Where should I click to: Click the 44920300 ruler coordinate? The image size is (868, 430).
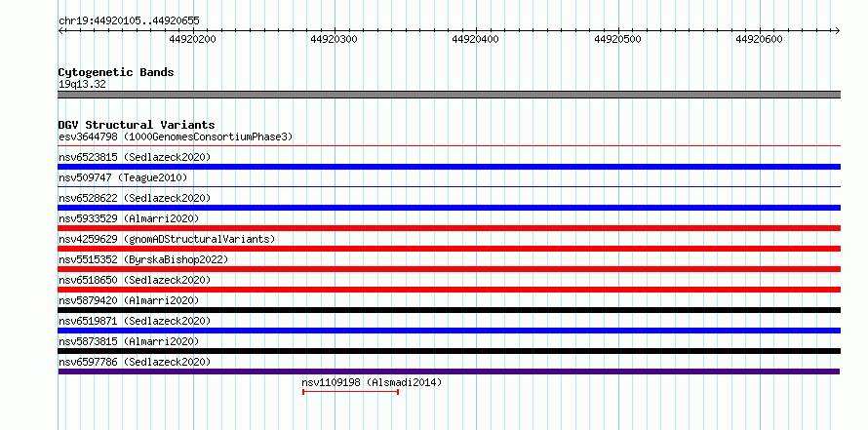tap(334, 39)
